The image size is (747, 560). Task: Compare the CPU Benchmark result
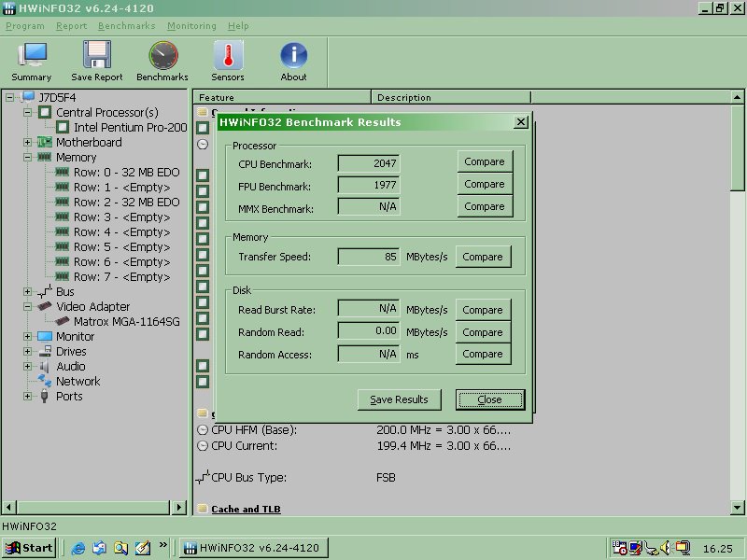click(484, 162)
